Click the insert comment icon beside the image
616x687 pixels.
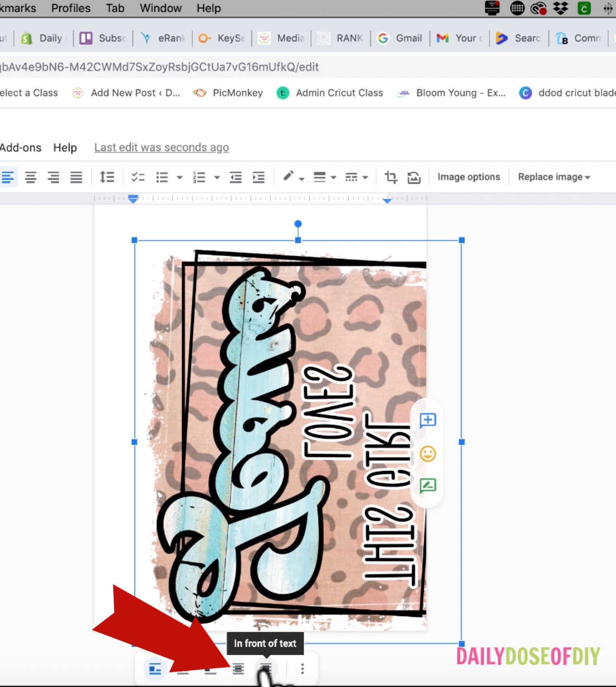point(427,420)
